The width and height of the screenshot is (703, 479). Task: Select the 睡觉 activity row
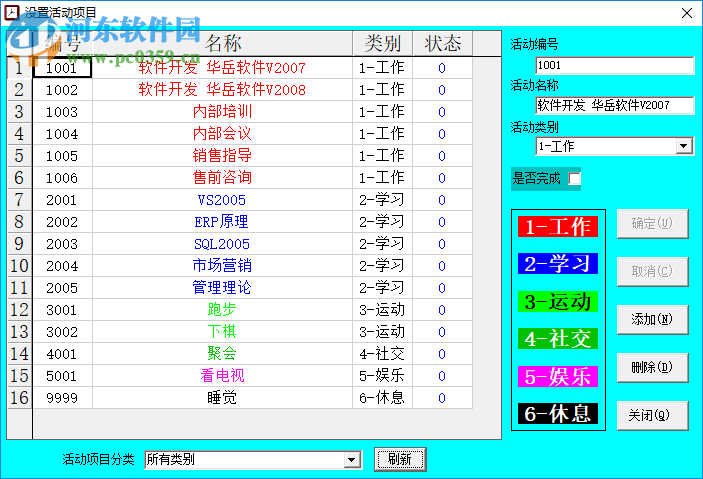coord(222,398)
